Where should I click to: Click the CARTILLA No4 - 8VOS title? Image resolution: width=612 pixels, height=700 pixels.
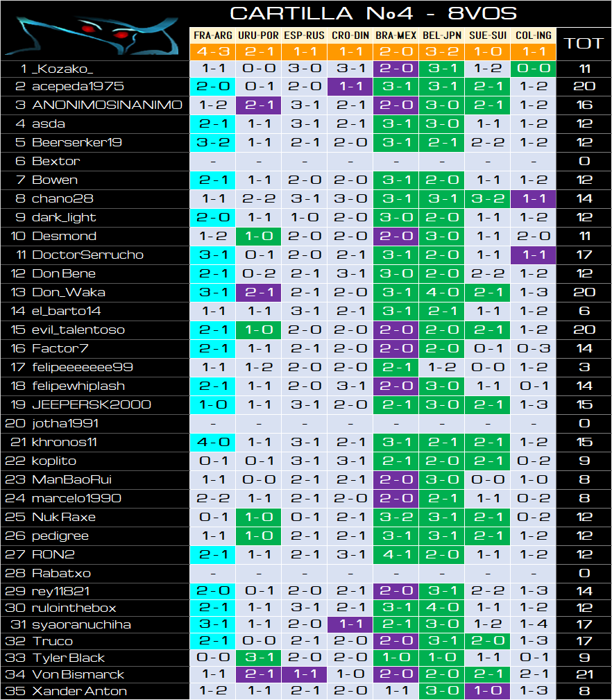click(373, 13)
